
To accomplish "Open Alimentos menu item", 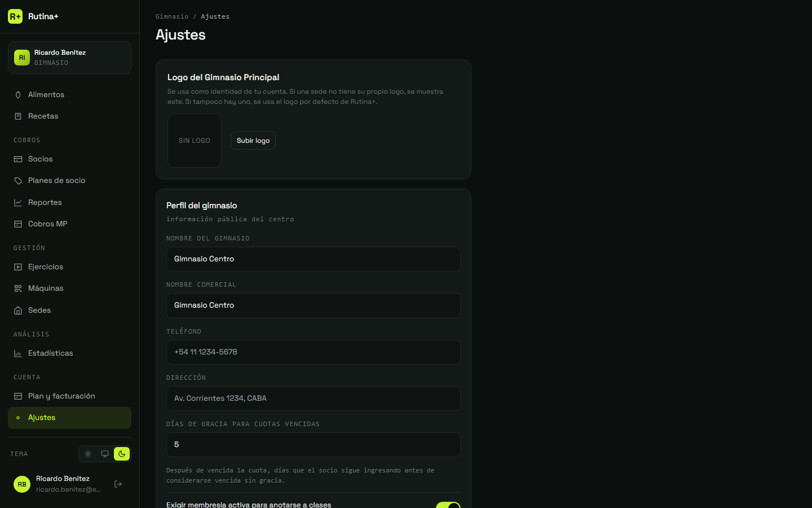I will pyautogui.click(x=69, y=95).
